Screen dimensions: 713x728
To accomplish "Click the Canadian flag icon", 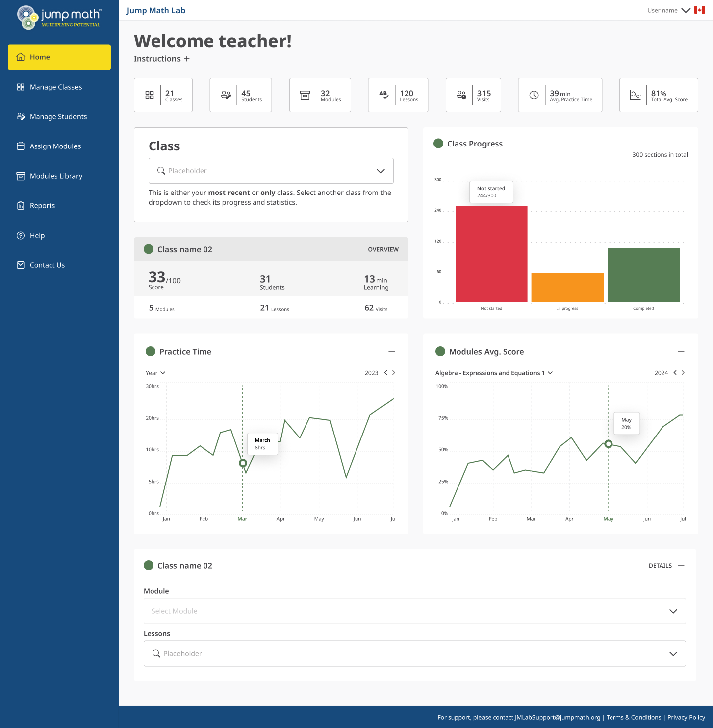I will tap(699, 10).
